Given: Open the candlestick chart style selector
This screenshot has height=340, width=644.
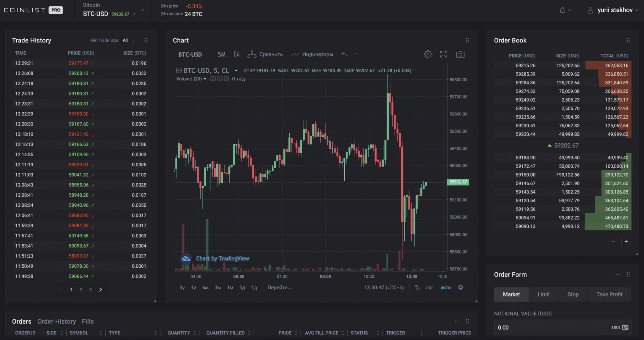Looking at the screenshot, I should (x=236, y=54).
